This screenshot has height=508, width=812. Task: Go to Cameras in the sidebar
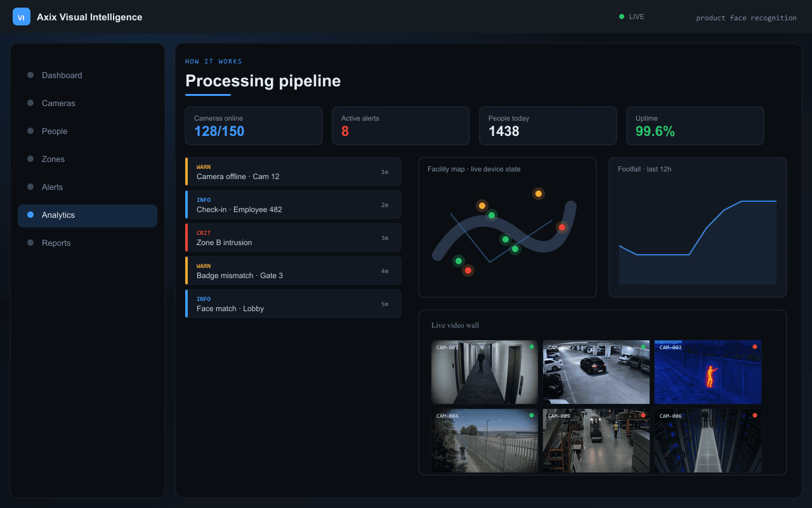88,103
